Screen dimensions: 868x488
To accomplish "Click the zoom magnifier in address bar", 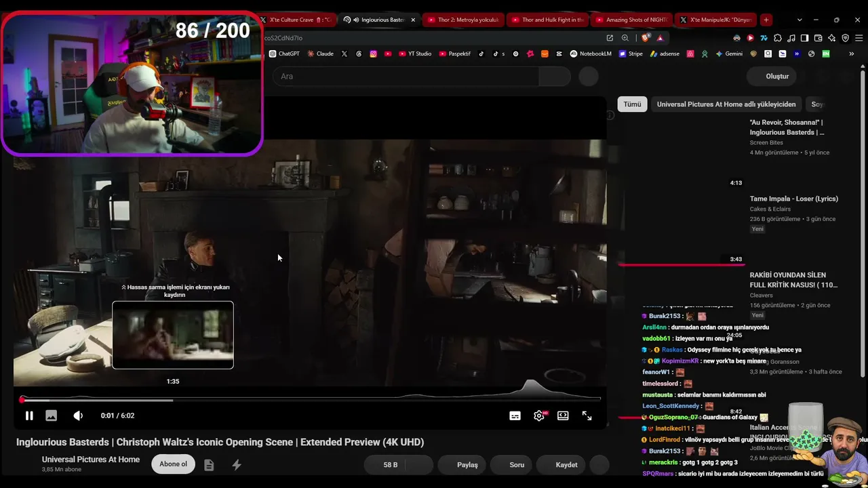I will click(625, 38).
